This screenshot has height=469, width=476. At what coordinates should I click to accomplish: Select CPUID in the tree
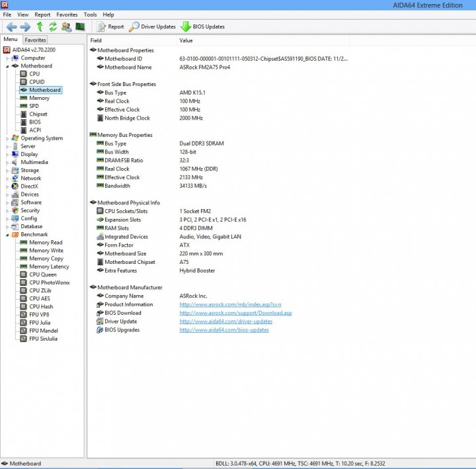coord(37,82)
